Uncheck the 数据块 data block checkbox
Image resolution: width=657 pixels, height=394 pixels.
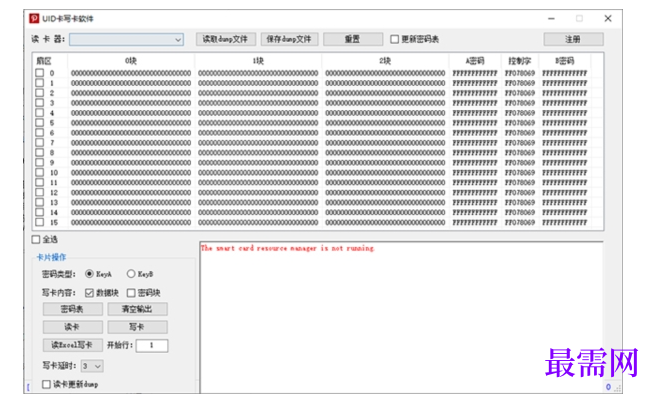coord(89,293)
